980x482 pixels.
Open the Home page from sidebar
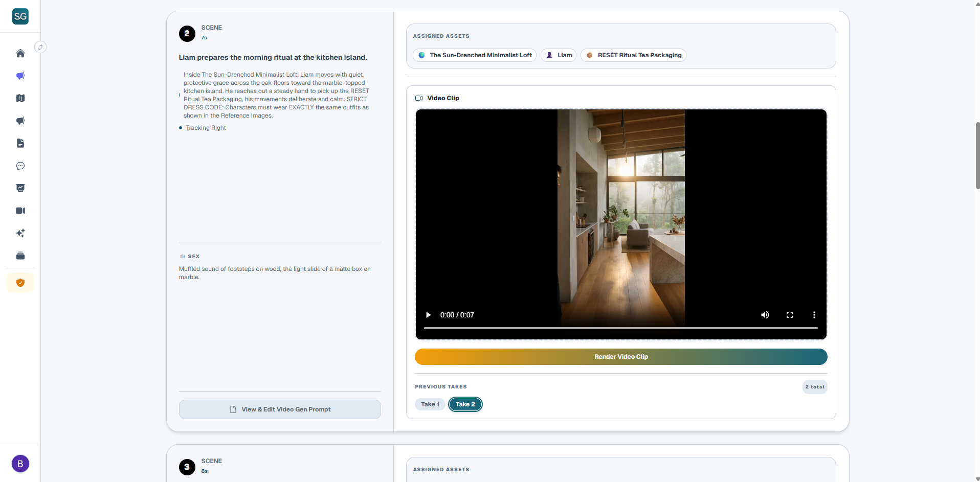(20, 53)
